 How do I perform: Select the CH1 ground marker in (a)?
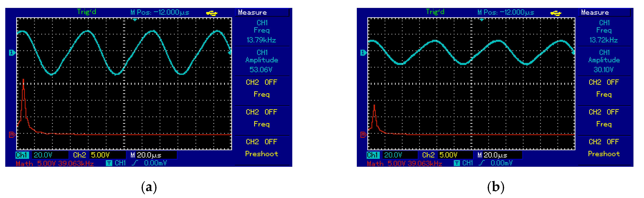(x=12, y=53)
